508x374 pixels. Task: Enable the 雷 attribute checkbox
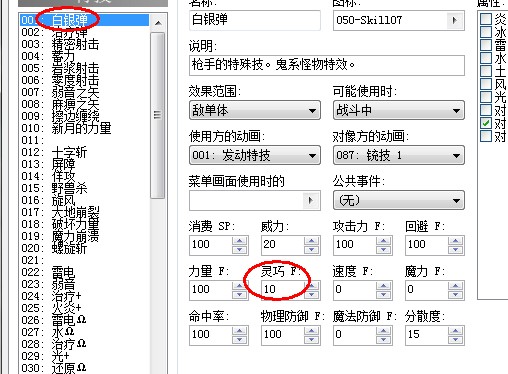[x=486, y=45]
